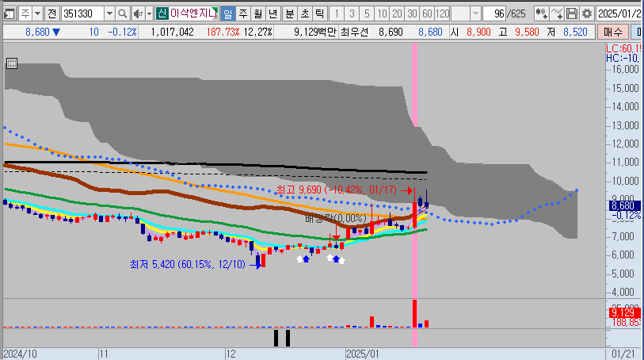
Task: Click the 최고 9,690 high annotation
Action: point(337,190)
